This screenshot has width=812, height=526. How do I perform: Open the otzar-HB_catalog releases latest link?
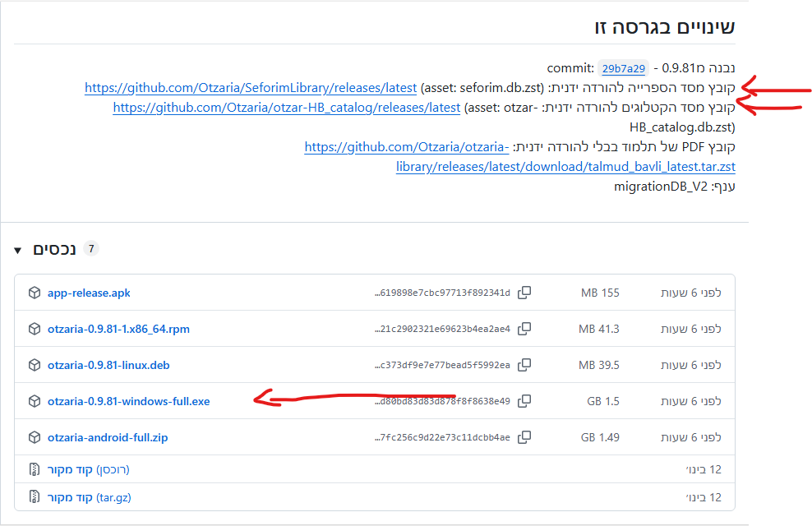pyautogui.click(x=286, y=108)
